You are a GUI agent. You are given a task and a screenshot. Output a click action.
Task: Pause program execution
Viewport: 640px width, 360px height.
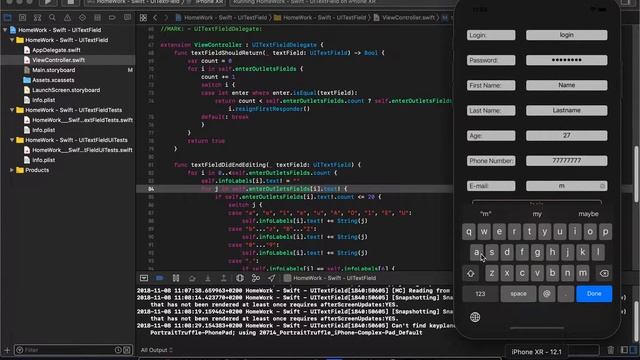(176, 278)
